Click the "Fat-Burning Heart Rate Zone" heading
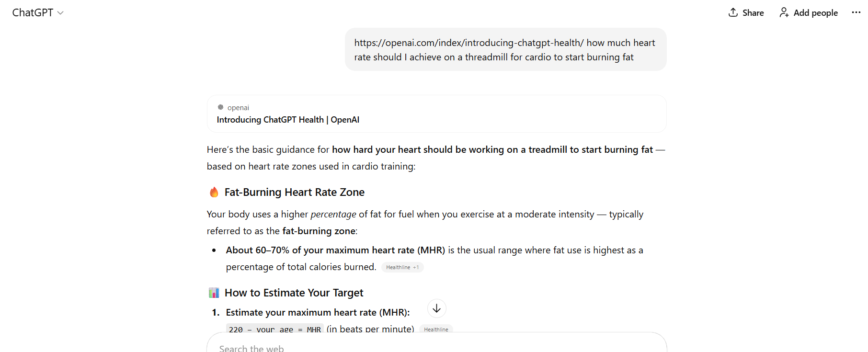 tap(294, 193)
